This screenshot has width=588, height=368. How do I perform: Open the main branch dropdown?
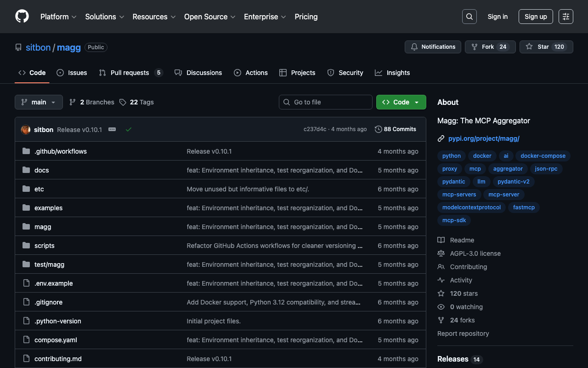[x=39, y=102]
